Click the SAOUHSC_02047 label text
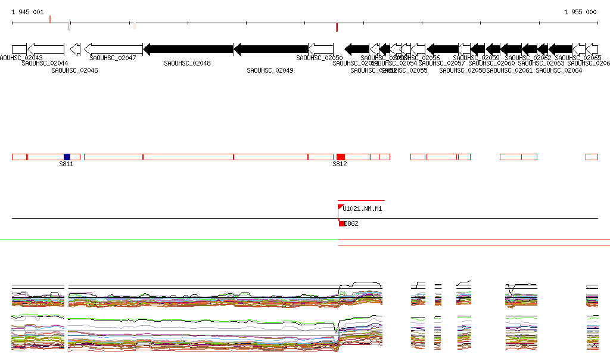This screenshot has width=610, height=364. pos(113,58)
